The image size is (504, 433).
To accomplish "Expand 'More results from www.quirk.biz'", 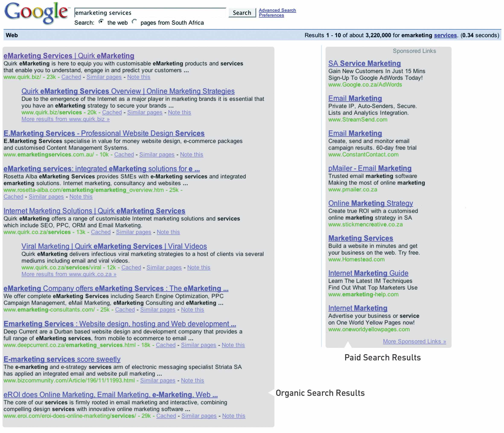I will click(x=66, y=119).
